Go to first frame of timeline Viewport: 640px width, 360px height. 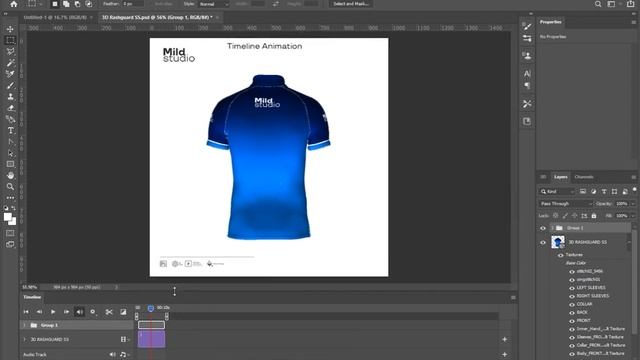point(26,312)
